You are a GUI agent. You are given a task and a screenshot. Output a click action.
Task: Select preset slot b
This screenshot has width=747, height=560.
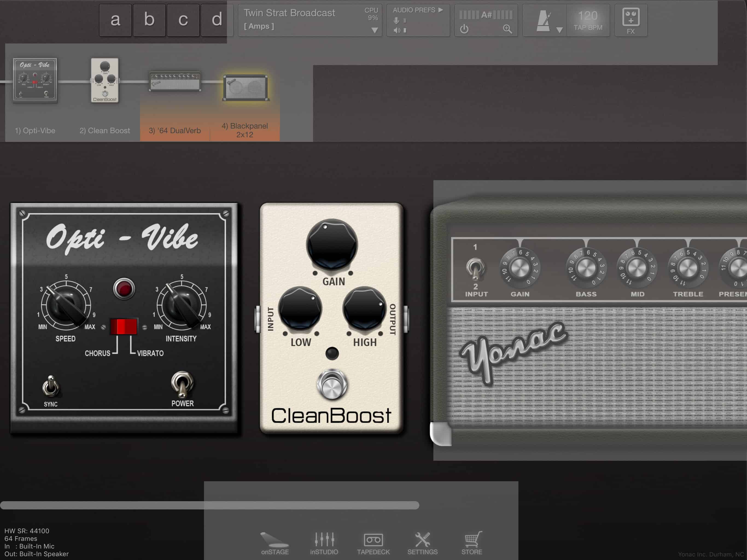tap(149, 20)
